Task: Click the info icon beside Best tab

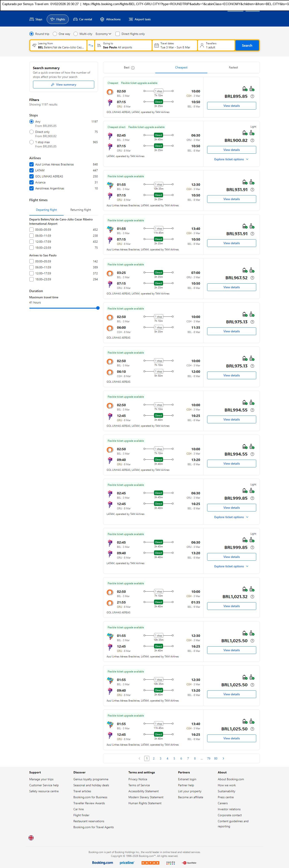Action: coord(133,68)
